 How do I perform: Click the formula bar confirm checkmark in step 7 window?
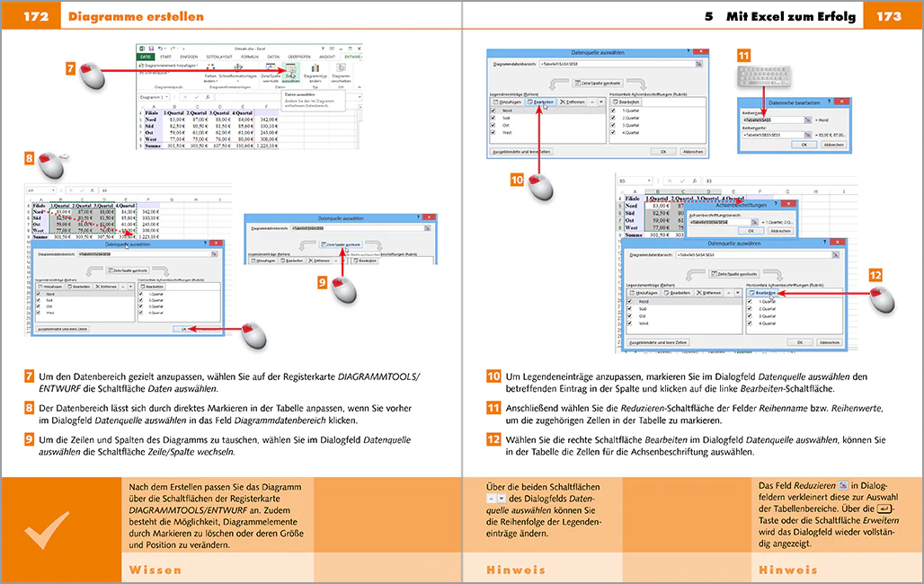(x=197, y=97)
